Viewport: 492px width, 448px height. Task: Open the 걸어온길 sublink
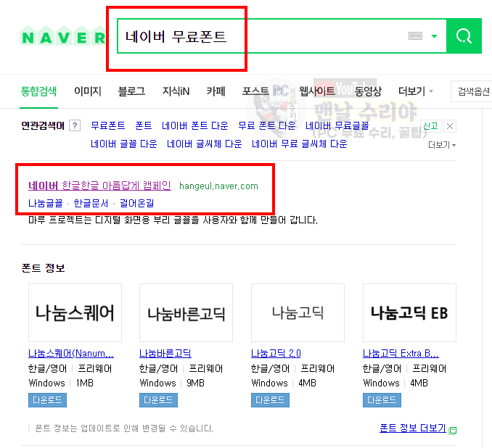pos(137,203)
